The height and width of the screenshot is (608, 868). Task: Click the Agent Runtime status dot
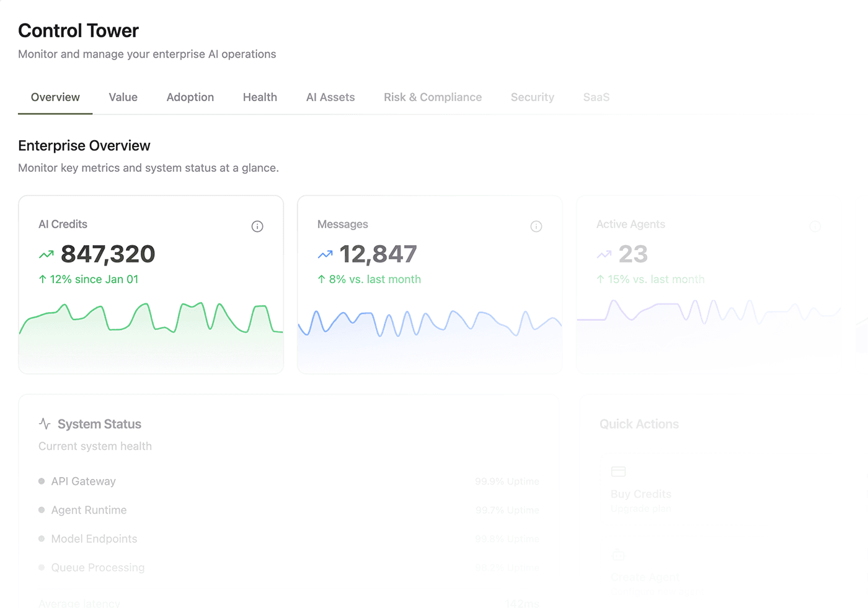pos(42,510)
